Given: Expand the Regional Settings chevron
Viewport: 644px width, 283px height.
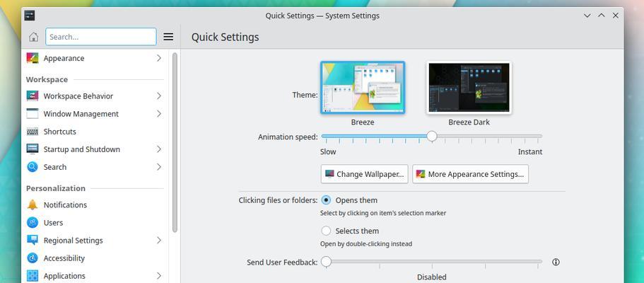Looking at the screenshot, I should (x=159, y=241).
